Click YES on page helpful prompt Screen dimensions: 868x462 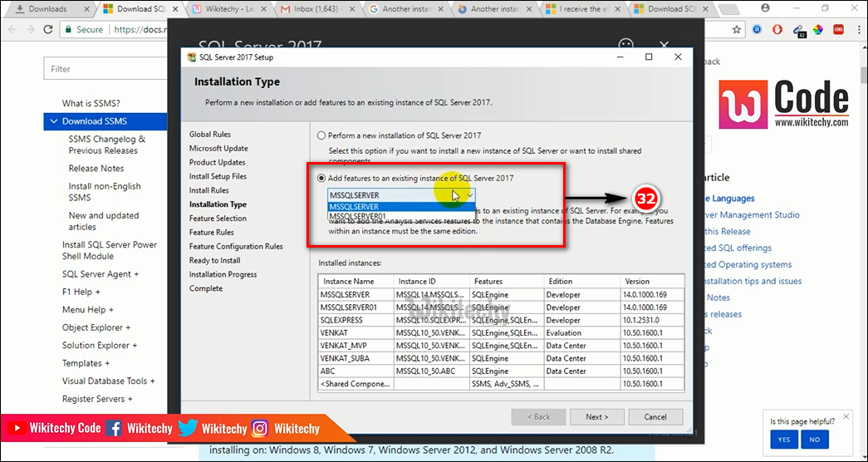pyautogui.click(x=784, y=440)
